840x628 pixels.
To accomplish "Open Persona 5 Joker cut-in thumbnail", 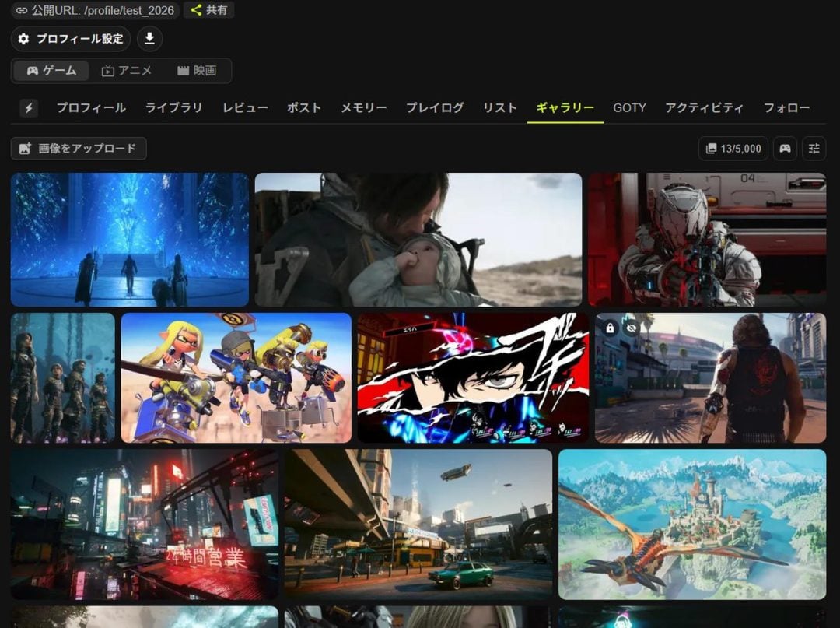I will 473,377.
